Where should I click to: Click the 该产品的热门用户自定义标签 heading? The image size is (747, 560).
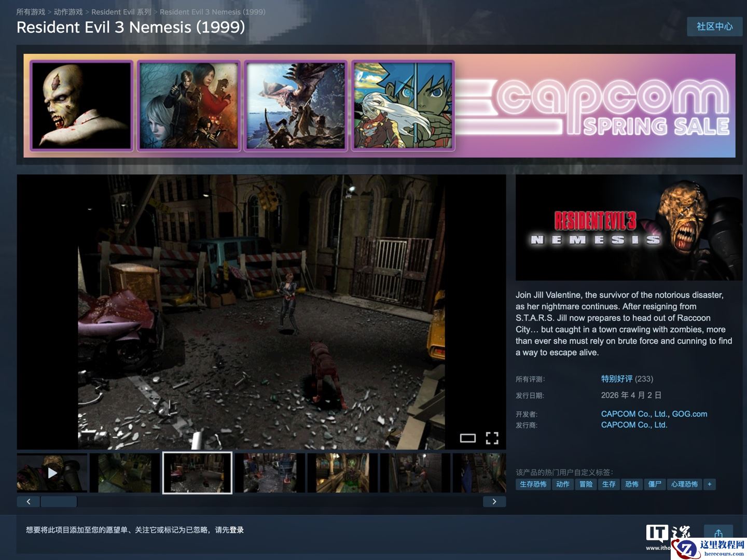point(564,472)
